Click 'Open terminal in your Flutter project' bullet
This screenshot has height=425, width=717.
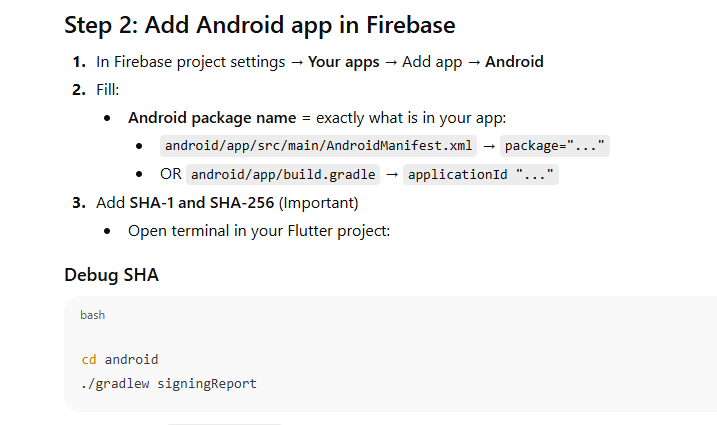258,231
